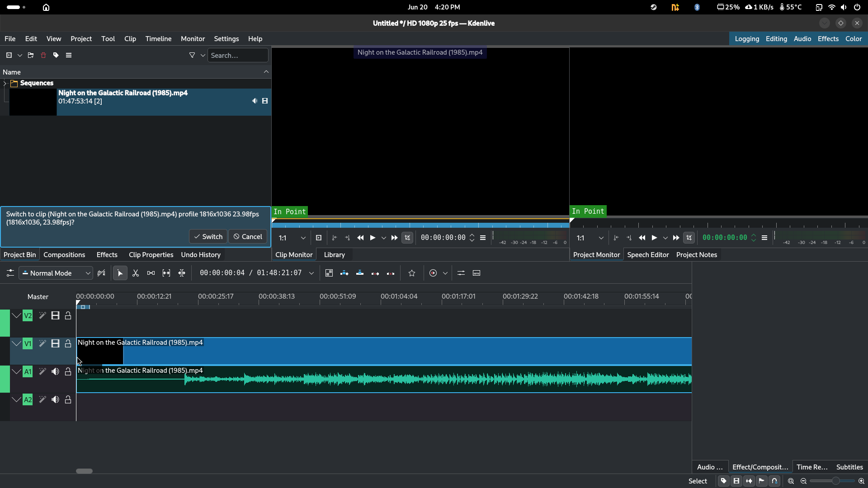Hide the V2 video track
This screenshot has height=488, width=868.
click(x=55, y=316)
